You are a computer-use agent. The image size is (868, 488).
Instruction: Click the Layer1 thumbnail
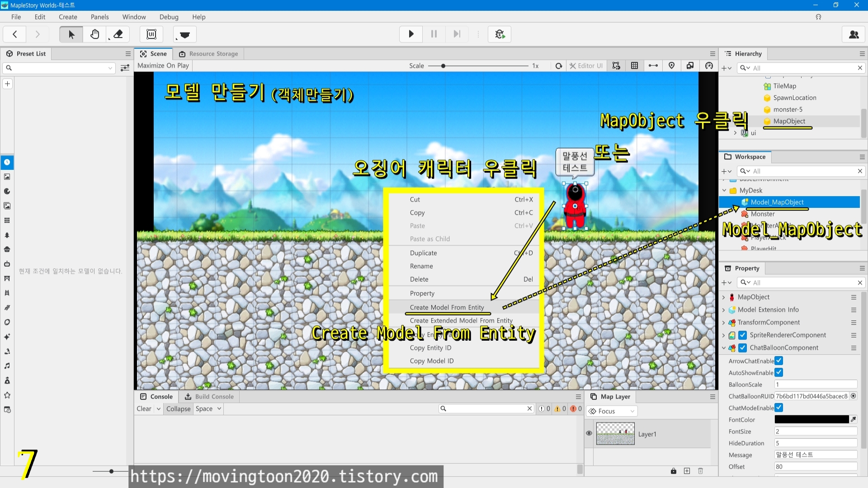click(x=615, y=434)
